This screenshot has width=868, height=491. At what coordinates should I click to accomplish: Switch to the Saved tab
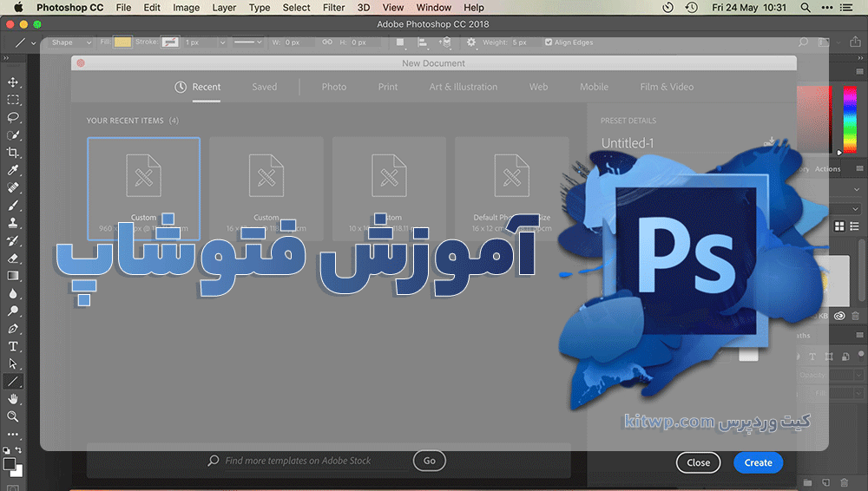[265, 87]
